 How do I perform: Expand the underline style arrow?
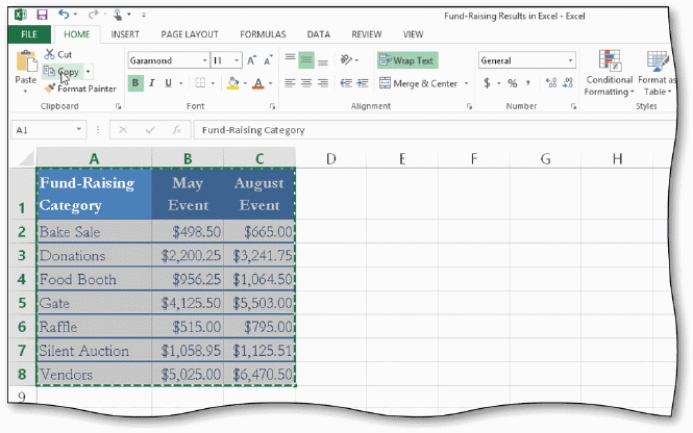coord(181,83)
